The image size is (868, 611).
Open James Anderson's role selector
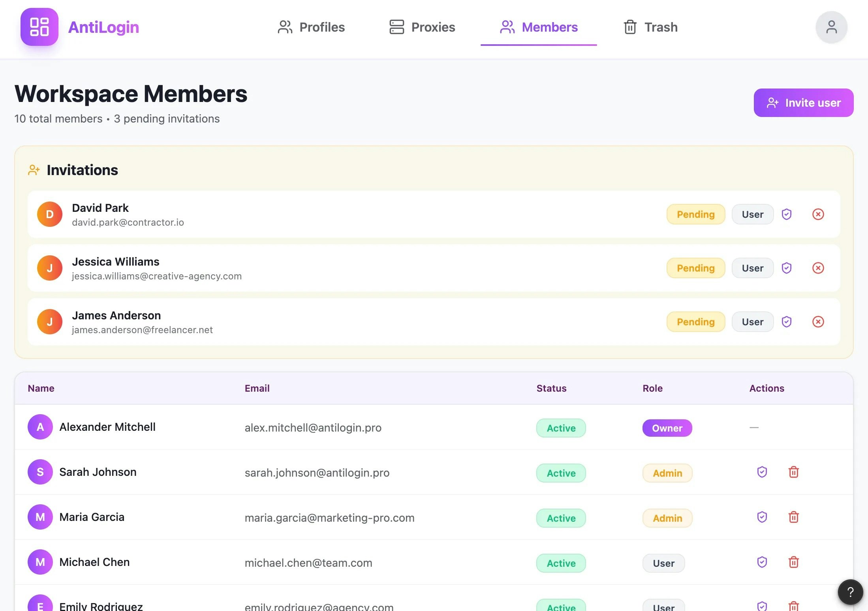point(752,322)
